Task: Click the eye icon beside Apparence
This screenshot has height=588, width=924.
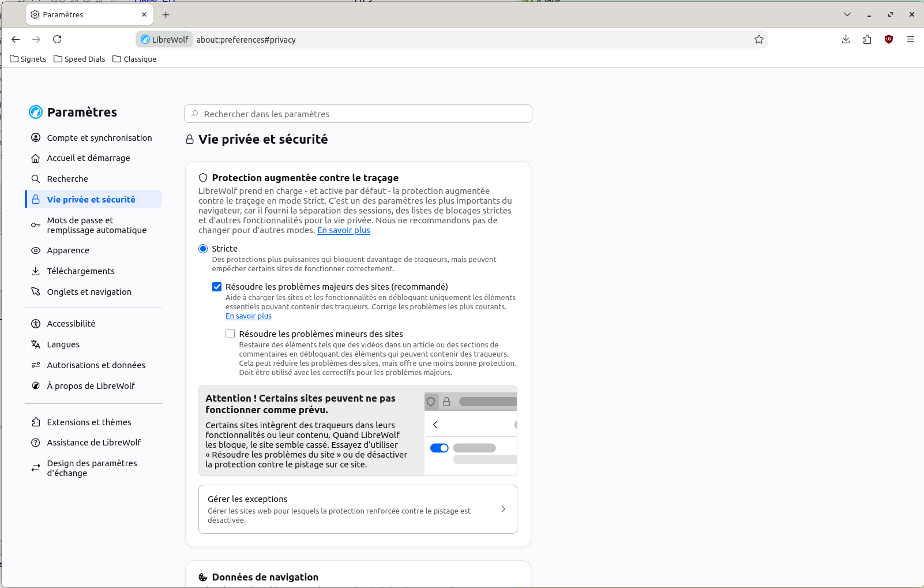Action: pyautogui.click(x=36, y=250)
